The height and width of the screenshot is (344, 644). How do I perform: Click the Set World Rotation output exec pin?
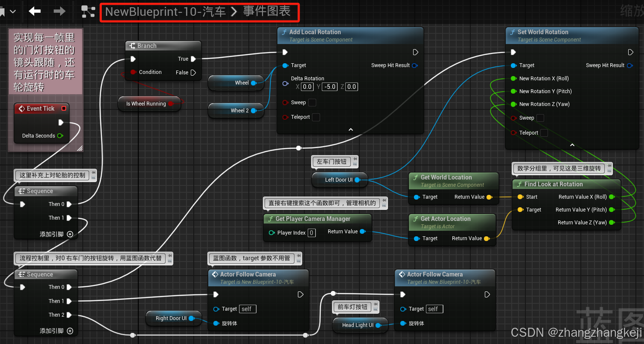tap(631, 52)
